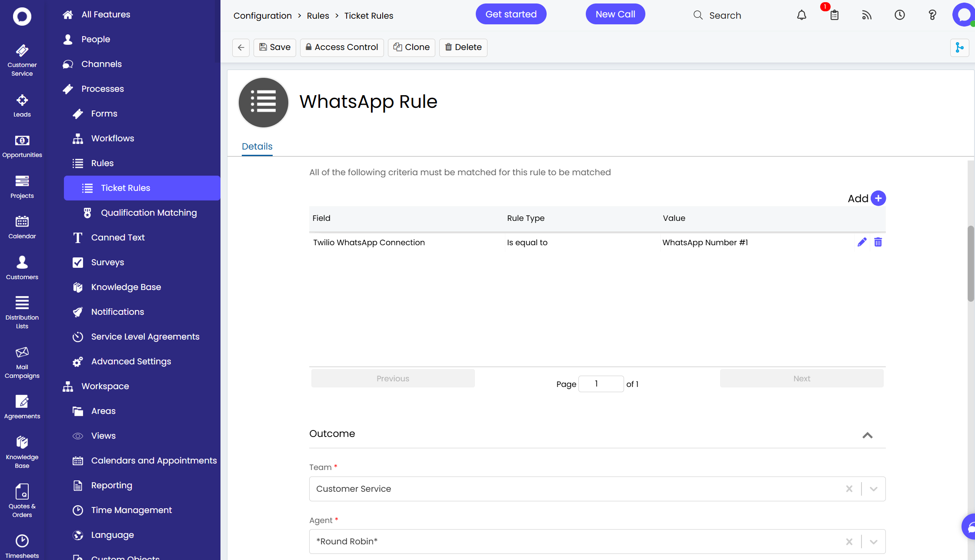Click the Access Control button
Viewport: 975px width, 560px height.
click(342, 47)
